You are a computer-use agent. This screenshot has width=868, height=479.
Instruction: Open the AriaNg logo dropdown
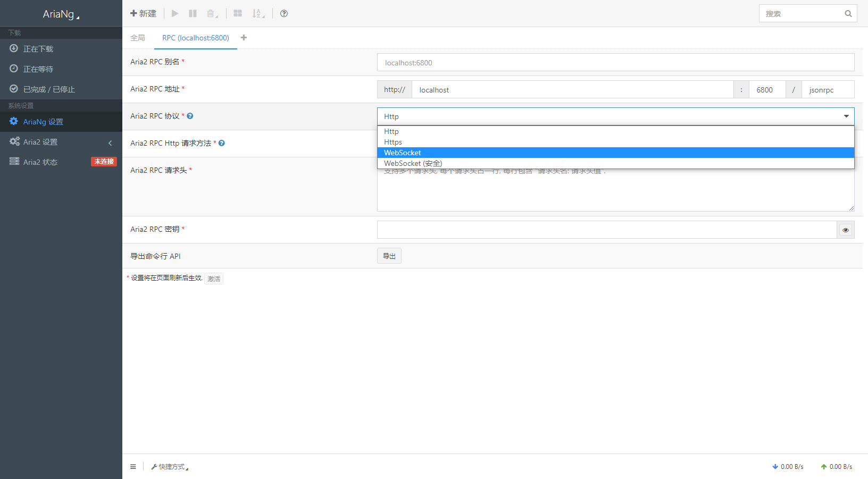61,14
